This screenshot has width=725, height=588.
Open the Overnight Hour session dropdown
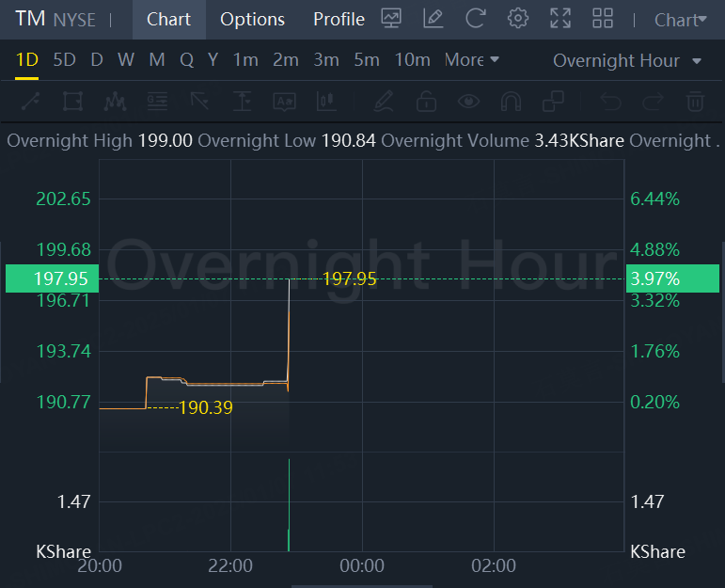pyautogui.click(x=627, y=60)
